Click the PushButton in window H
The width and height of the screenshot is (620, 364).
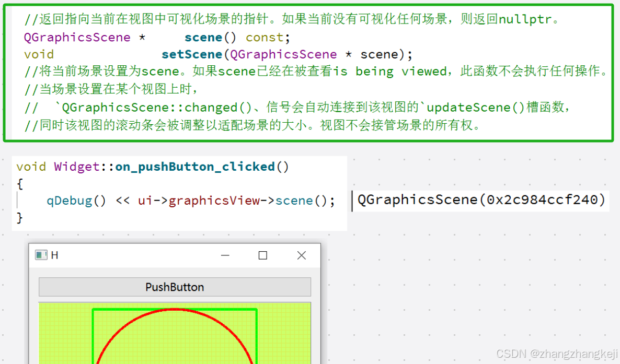(175, 287)
